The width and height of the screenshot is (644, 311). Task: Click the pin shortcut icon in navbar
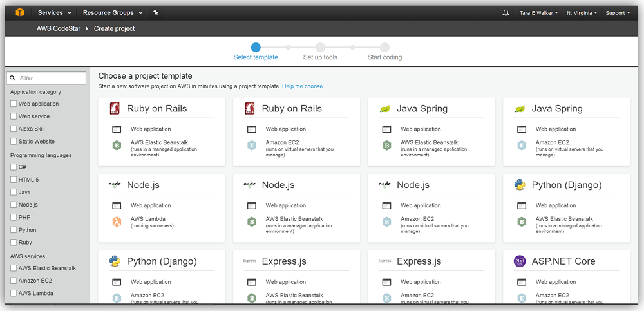click(156, 12)
